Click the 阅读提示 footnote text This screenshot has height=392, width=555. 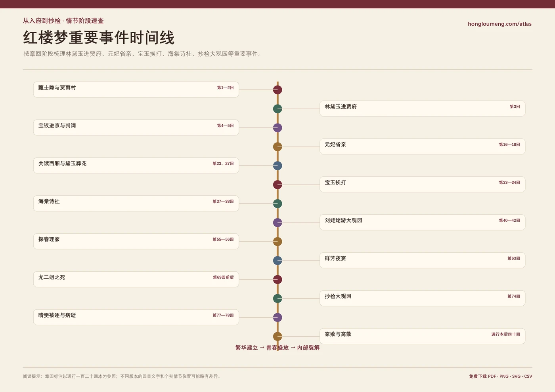pos(122,376)
